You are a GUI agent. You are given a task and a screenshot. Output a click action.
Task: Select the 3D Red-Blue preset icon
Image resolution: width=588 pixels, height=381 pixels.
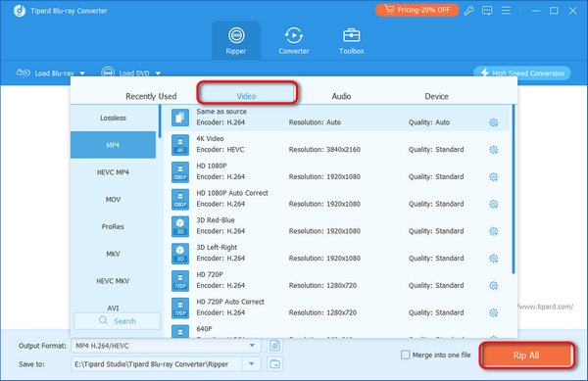coord(180,226)
